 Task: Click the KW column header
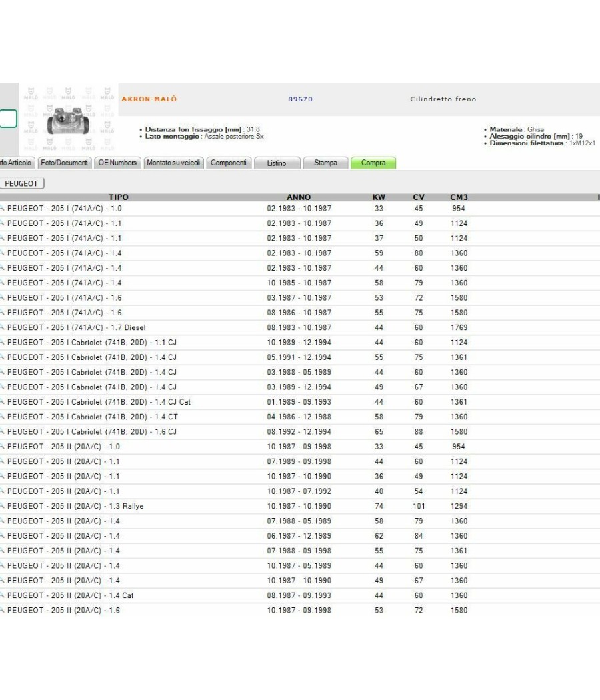click(379, 197)
